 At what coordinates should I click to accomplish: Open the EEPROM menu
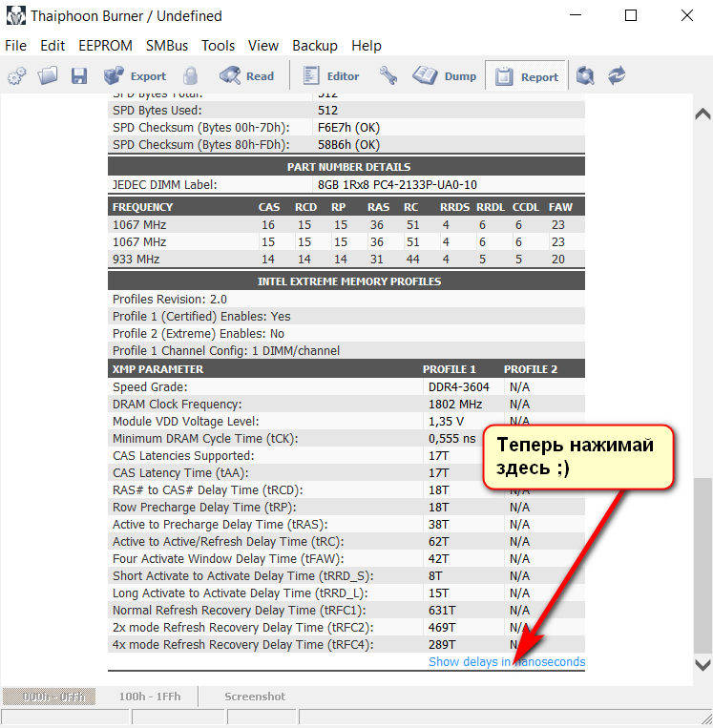click(x=105, y=46)
